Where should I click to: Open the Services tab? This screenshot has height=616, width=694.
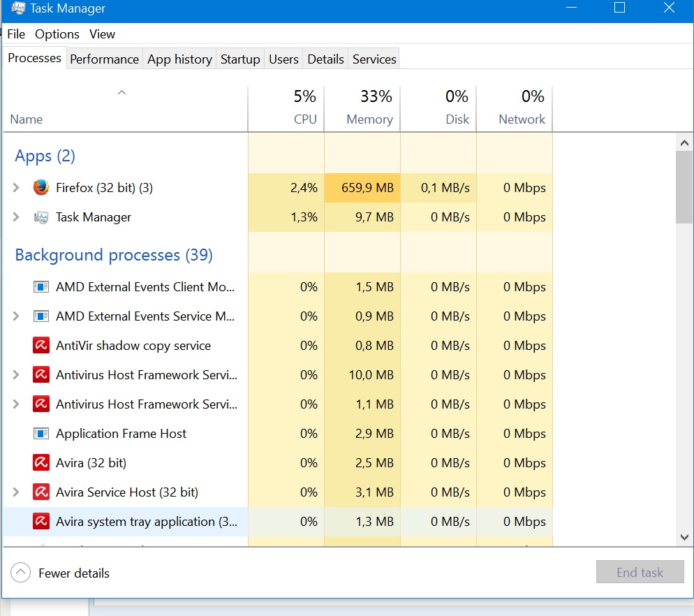374,59
